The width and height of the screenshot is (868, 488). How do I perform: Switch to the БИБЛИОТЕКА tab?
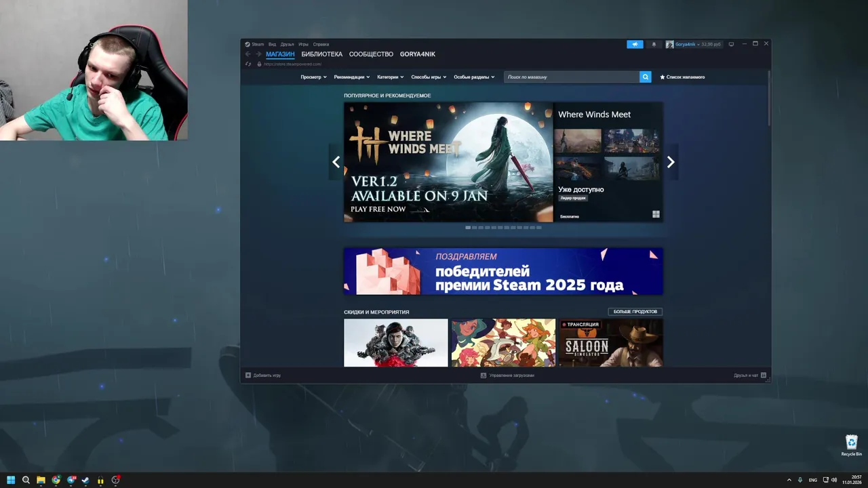[322, 54]
